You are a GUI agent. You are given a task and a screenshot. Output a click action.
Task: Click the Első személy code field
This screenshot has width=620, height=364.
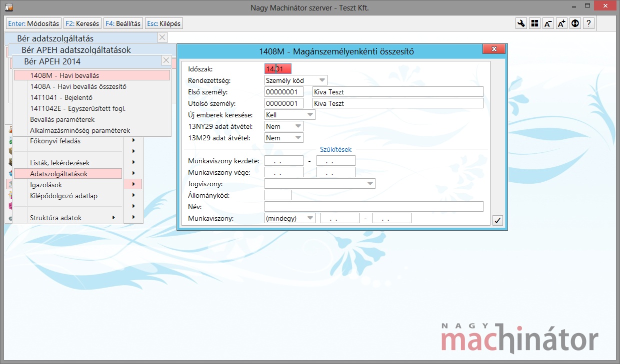tap(284, 92)
